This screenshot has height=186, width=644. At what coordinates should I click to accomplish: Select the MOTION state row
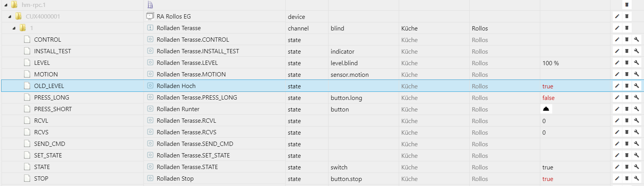point(46,74)
